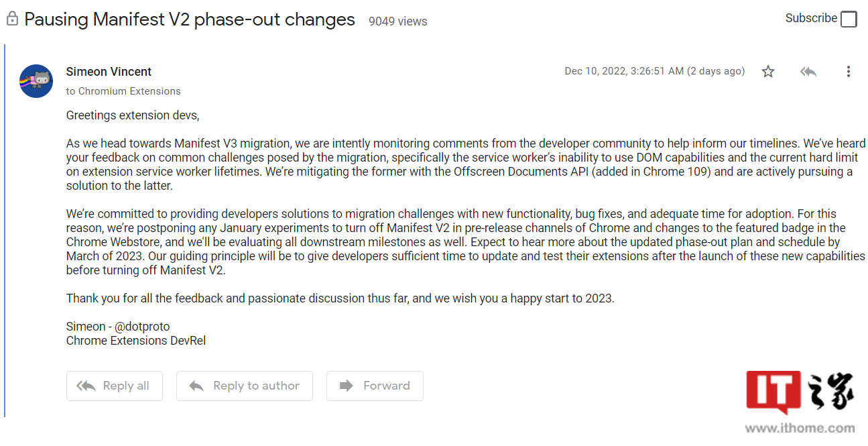
Task: Click the Reply all button
Action: click(x=115, y=386)
